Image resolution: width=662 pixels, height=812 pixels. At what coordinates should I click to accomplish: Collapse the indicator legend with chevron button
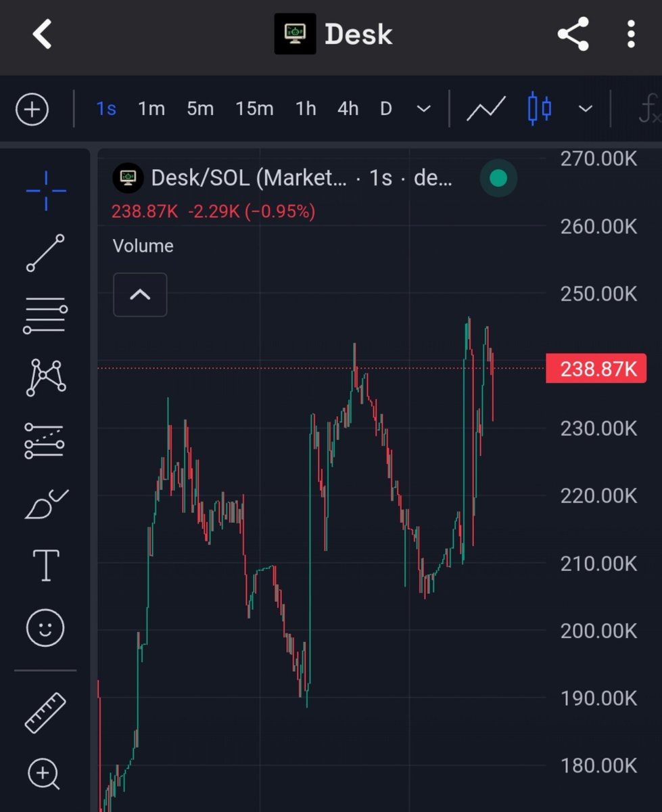point(140,294)
